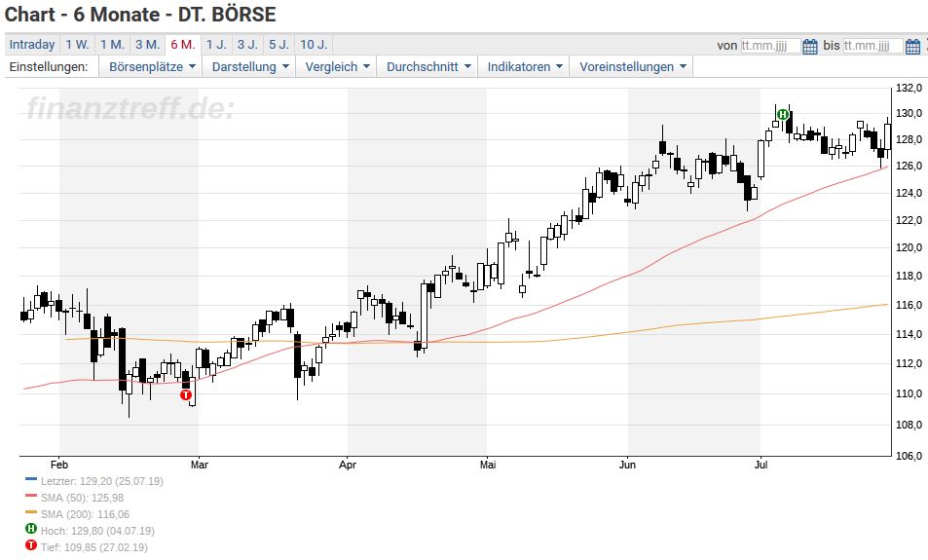This screenshot has width=928, height=560.
Task: Click the green H icon in legend
Action: pos(31,528)
